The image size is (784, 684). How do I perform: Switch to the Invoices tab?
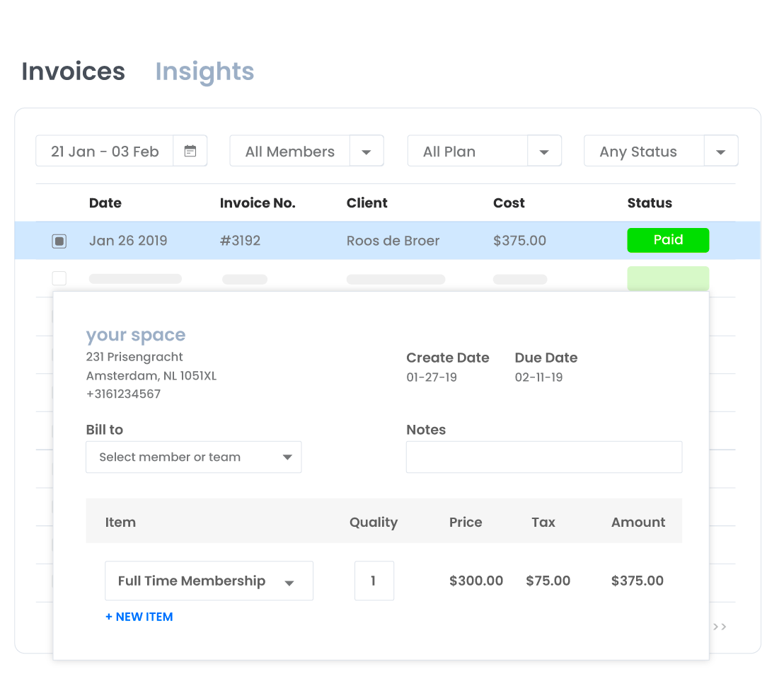pos(73,72)
